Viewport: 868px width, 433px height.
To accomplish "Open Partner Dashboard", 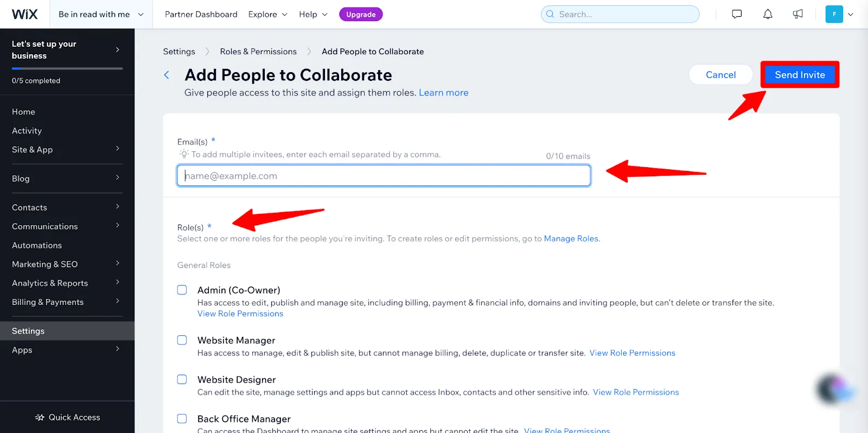I will [201, 14].
